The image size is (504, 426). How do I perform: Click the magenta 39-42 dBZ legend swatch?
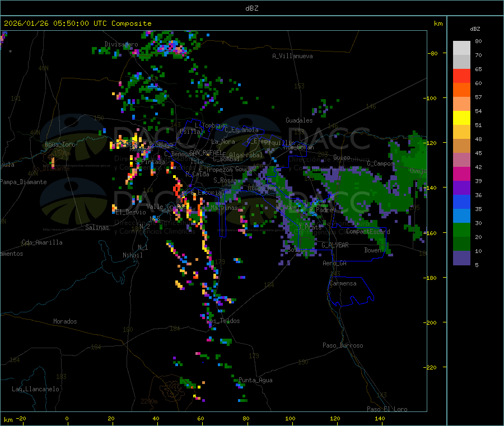point(461,174)
